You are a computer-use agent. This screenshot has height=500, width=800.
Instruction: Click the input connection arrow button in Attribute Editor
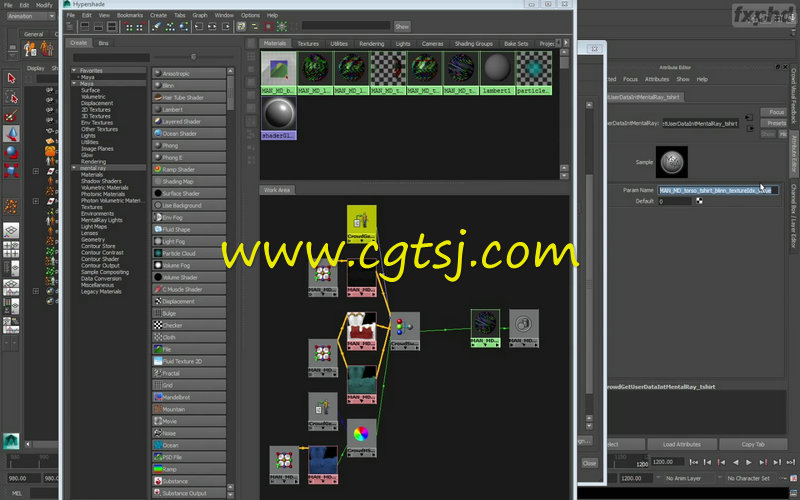pyautogui.click(x=749, y=118)
